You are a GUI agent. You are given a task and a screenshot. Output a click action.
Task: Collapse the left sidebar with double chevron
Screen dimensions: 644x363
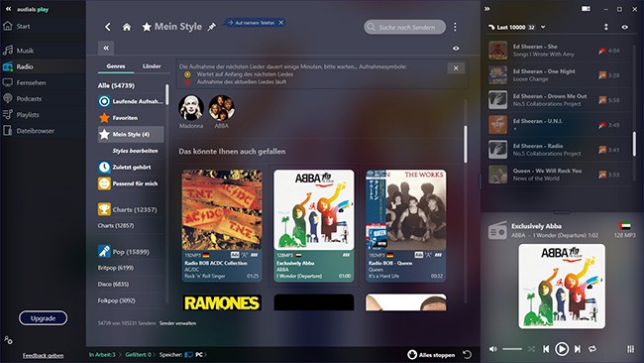(8, 9)
